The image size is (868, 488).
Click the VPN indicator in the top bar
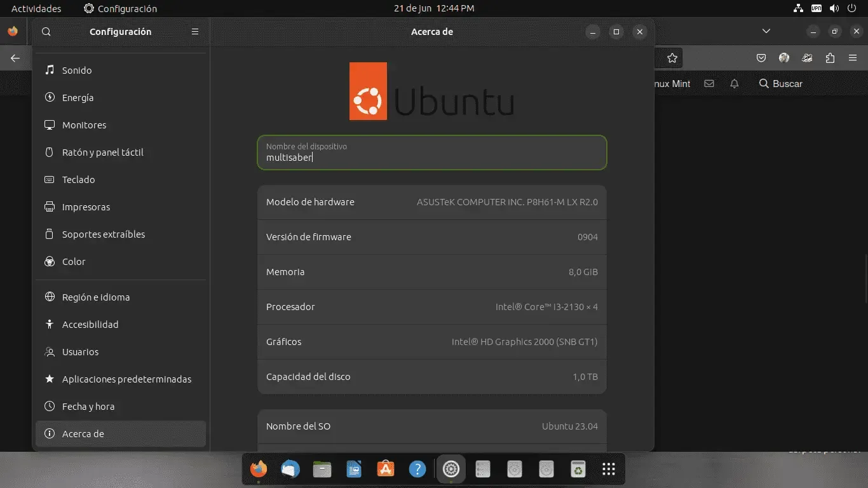click(817, 8)
